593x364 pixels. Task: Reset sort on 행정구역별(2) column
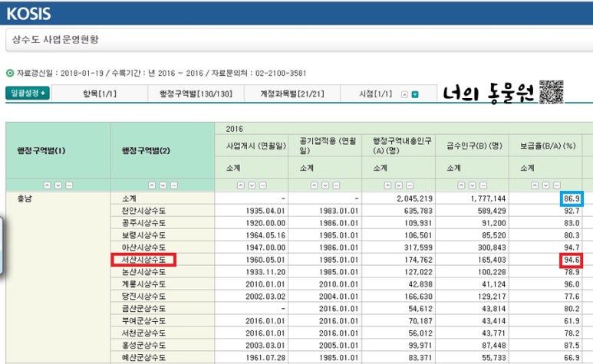174,185
